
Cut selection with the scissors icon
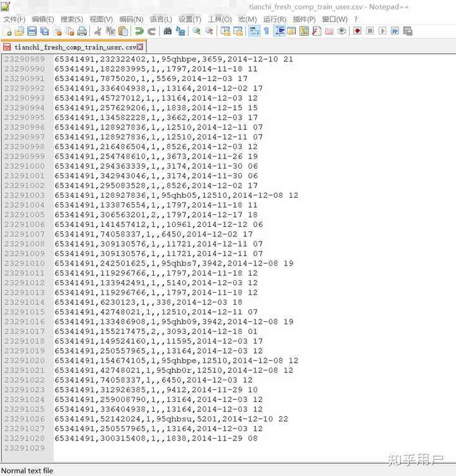pos(98,31)
